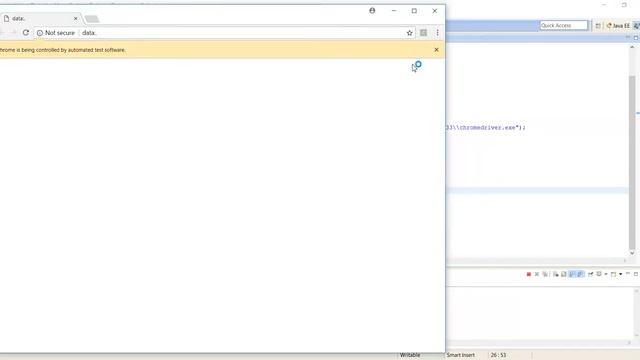Click the Not secure site info icon
This screenshot has width=640, height=360.
point(40,33)
